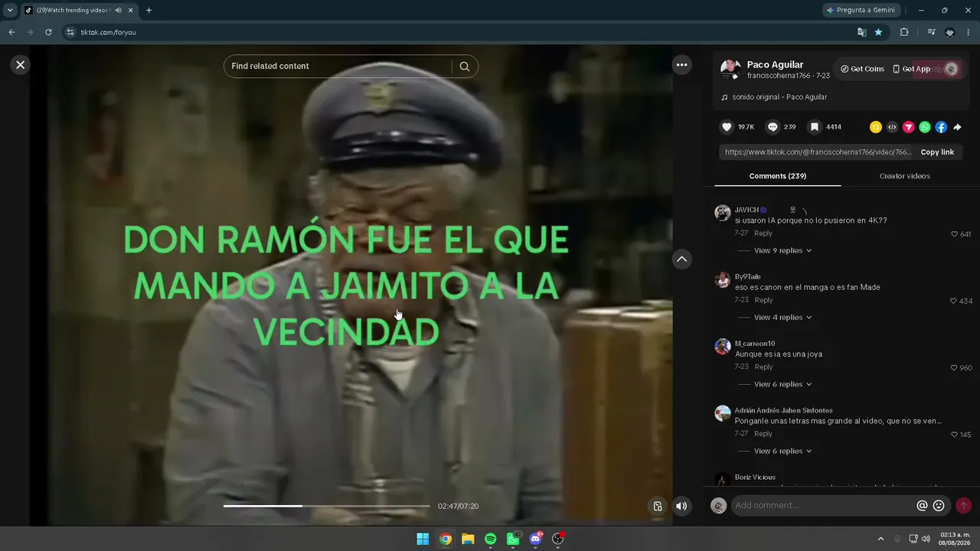Post the comment with the red send arrow
The width and height of the screenshot is (980, 551).
[963, 506]
